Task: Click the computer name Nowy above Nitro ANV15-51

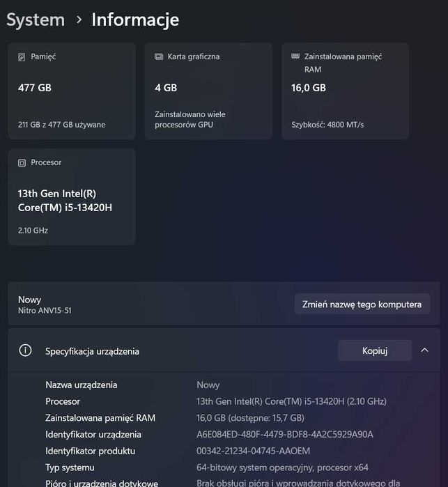Action: (29, 300)
